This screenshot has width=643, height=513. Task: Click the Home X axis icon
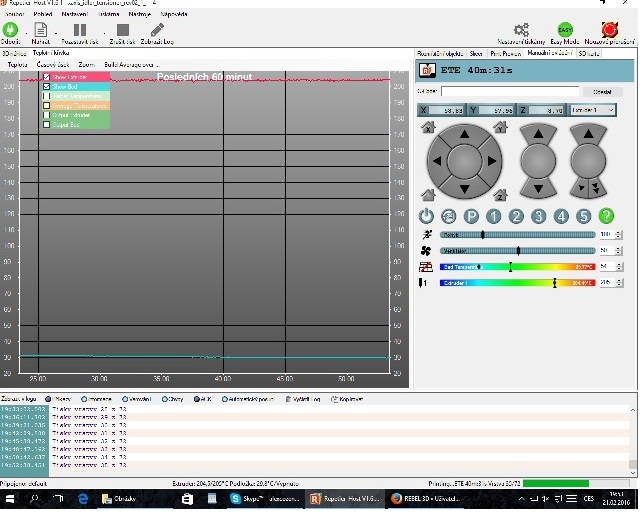(428, 128)
